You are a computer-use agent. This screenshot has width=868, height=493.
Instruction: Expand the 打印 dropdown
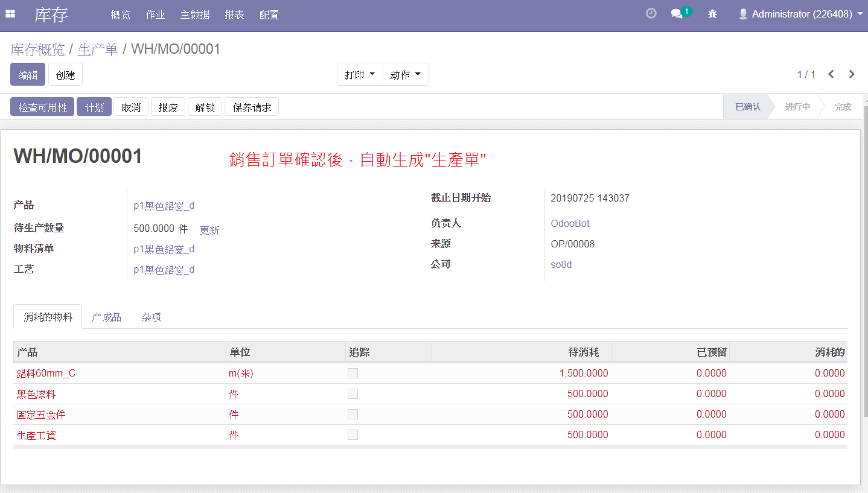coord(360,75)
